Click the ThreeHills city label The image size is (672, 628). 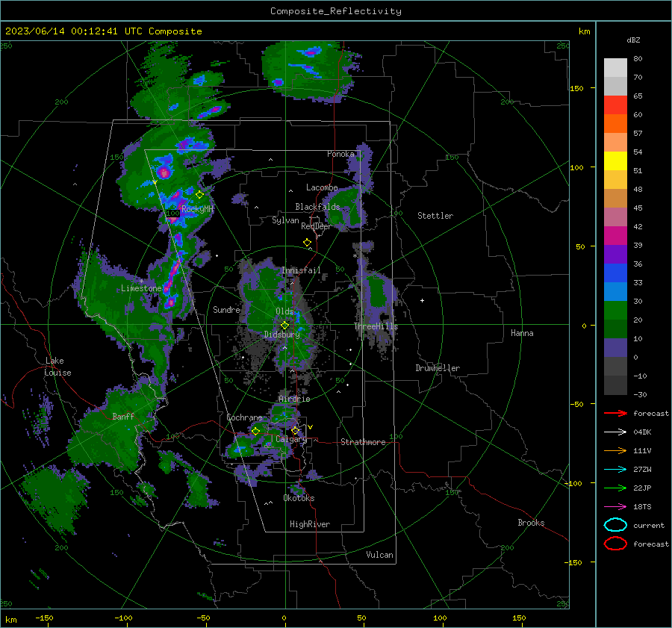[376, 326]
